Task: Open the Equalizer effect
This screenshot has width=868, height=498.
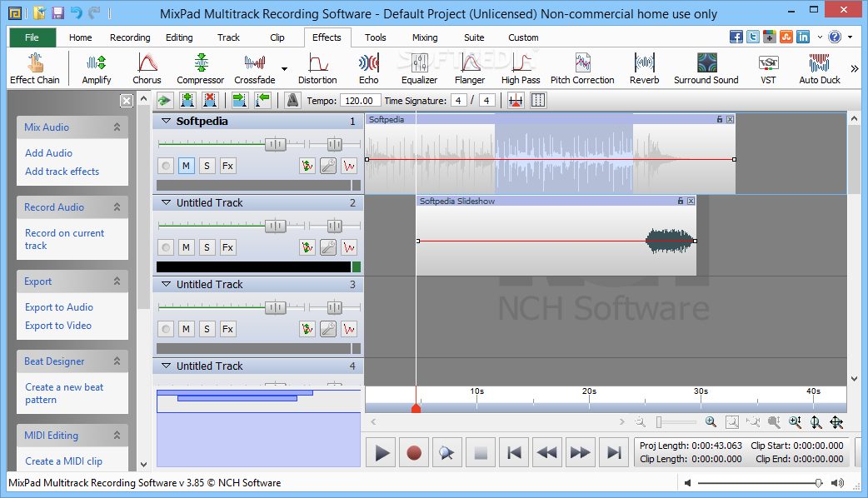Action: [x=419, y=68]
